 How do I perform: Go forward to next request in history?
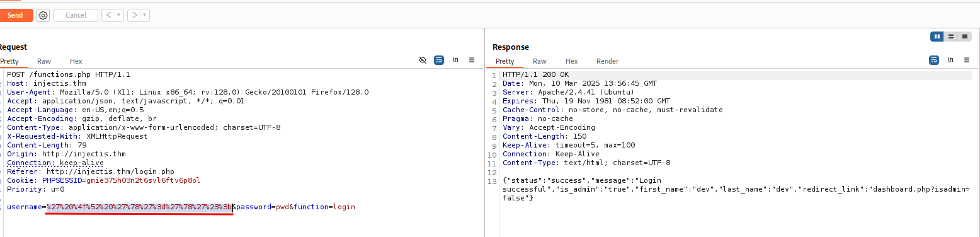click(134, 15)
